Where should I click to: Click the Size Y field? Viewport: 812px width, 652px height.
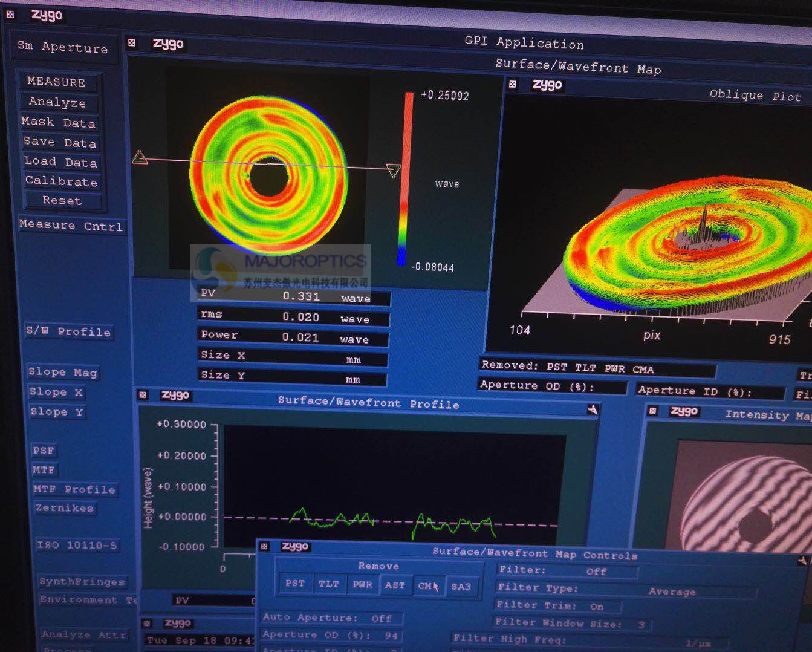pos(292,377)
